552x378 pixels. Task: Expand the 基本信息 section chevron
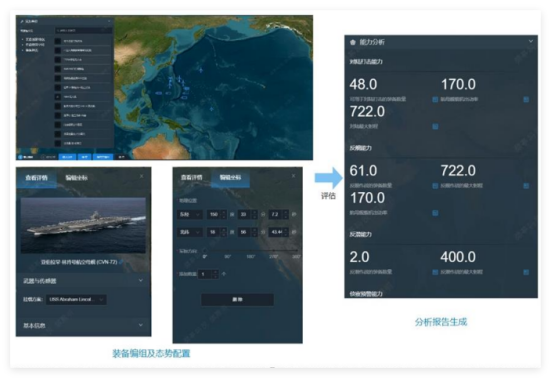[141, 325]
